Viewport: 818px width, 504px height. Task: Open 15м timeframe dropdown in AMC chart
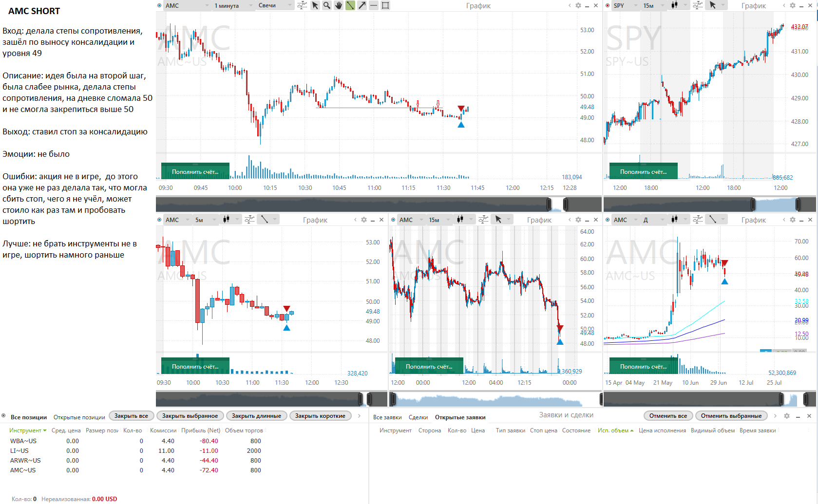coord(440,220)
